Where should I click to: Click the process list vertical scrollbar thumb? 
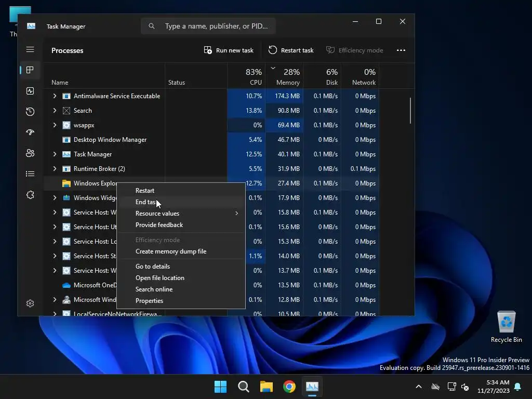pos(410,111)
